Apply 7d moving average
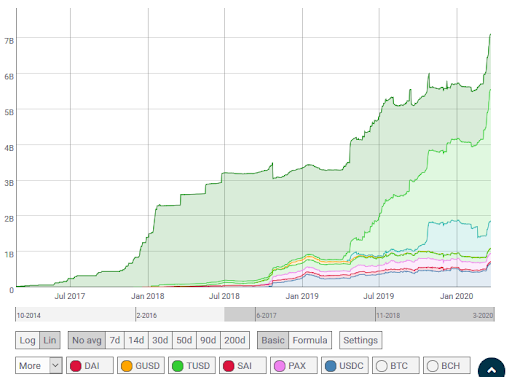The height and width of the screenshot is (377, 512). [115, 340]
